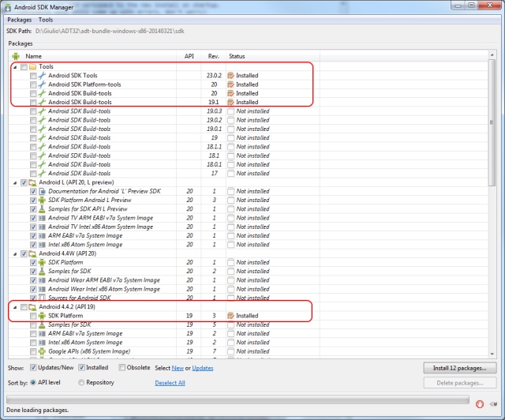
Task: Uncheck the Android 4.4W (API 20) group checkbox
Action: coord(24,253)
